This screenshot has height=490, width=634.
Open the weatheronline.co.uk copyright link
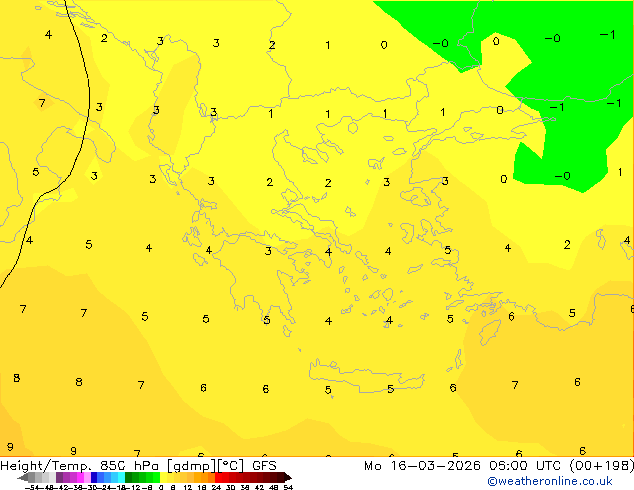click(550, 481)
